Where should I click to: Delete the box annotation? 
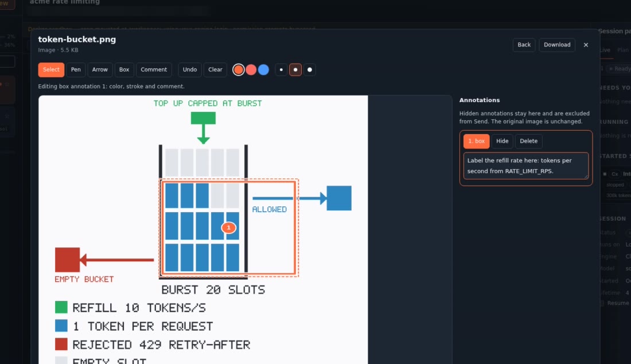pos(528,141)
